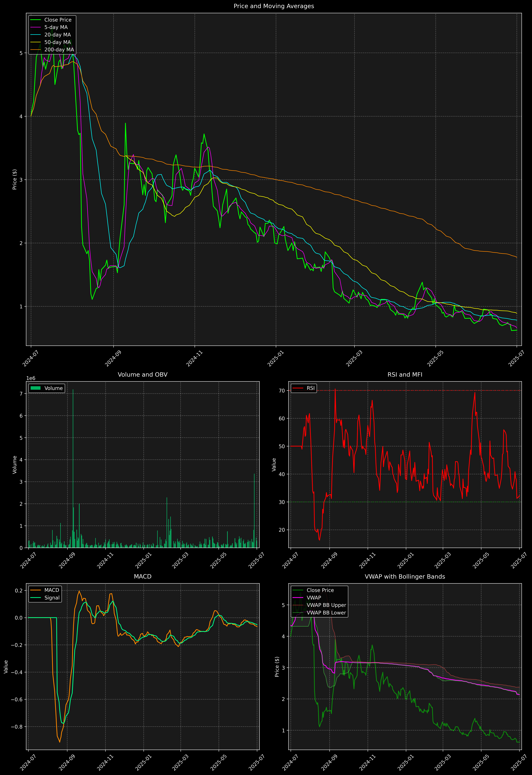
Task: Click the 'Price and Moving Averages' chart title
Action: click(274, 6)
